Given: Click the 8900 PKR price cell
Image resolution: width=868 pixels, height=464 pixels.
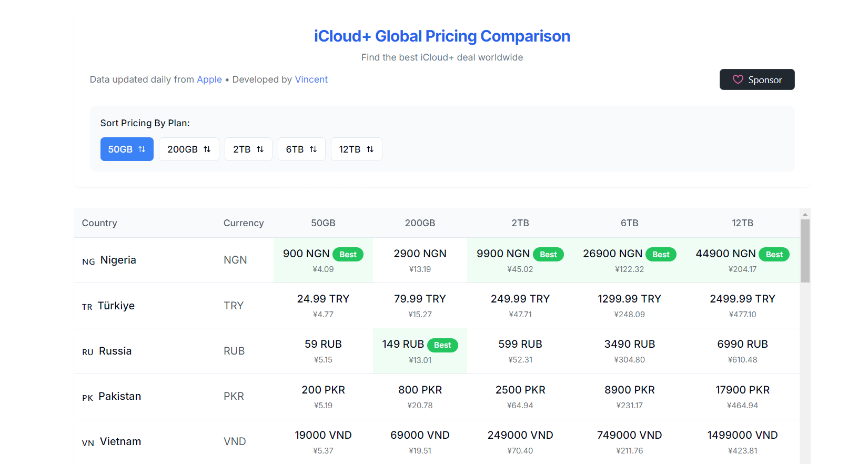Looking at the screenshot, I should point(629,397).
